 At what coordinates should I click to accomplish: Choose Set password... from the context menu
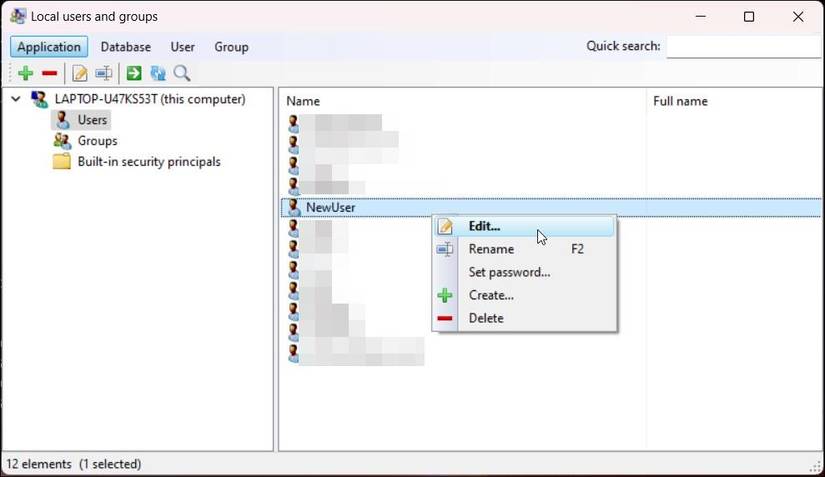524,272
